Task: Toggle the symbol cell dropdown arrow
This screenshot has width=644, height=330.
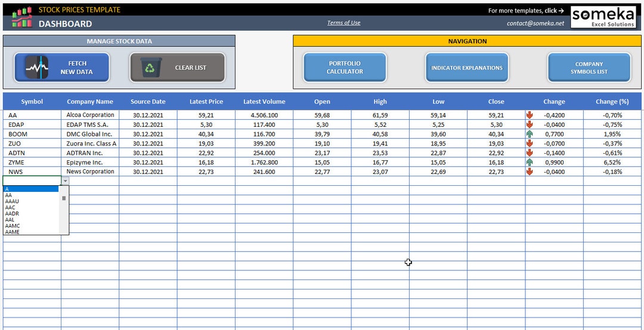Action: click(66, 180)
